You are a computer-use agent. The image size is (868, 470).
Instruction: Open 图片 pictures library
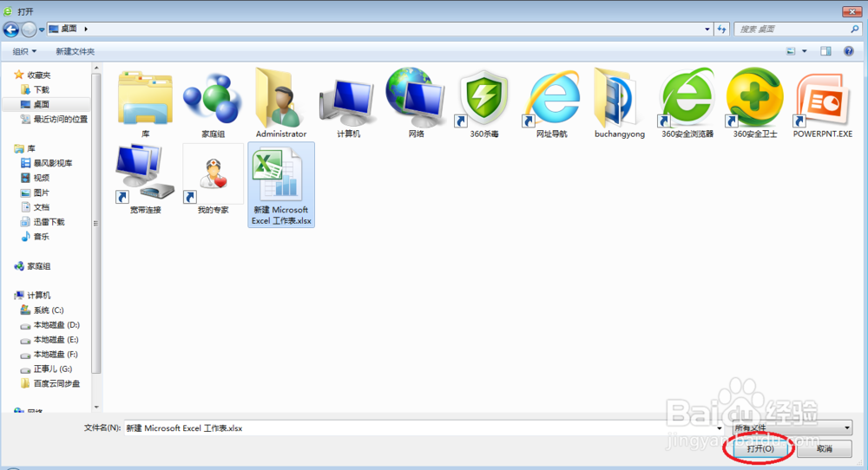(41, 193)
